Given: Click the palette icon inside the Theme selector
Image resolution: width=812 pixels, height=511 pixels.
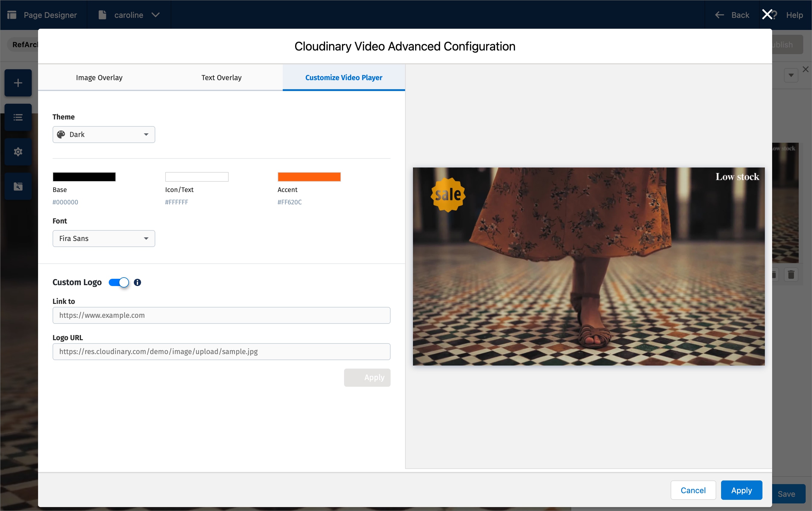Looking at the screenshot, I should [61, 134].
